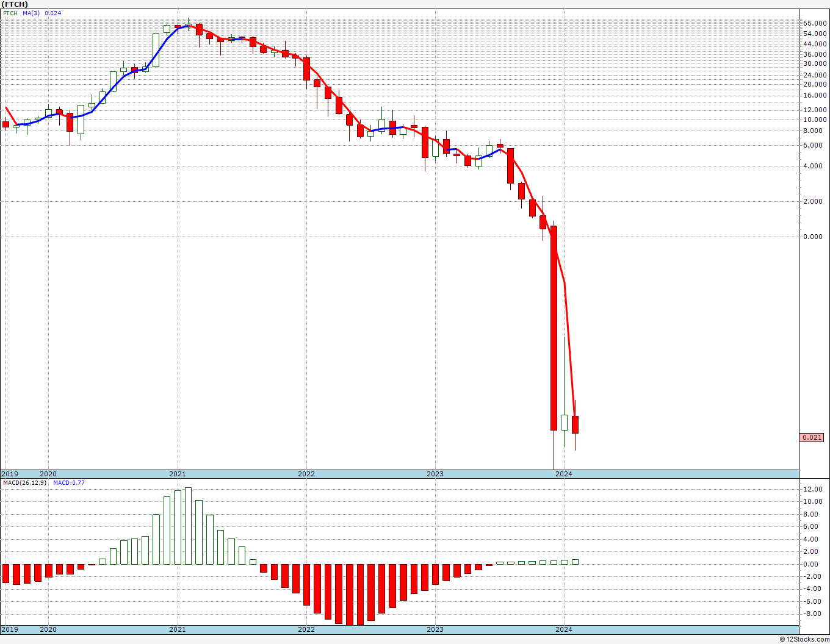Screen dimensions: 830x644
Task: Click the 10.000 price axis label
Action: click(x=814, y=120)
